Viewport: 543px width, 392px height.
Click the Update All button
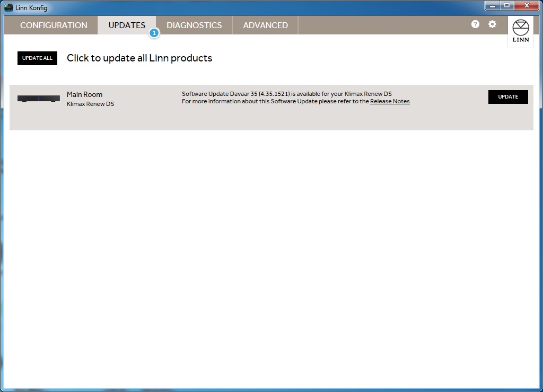click(x=38, y=58)
